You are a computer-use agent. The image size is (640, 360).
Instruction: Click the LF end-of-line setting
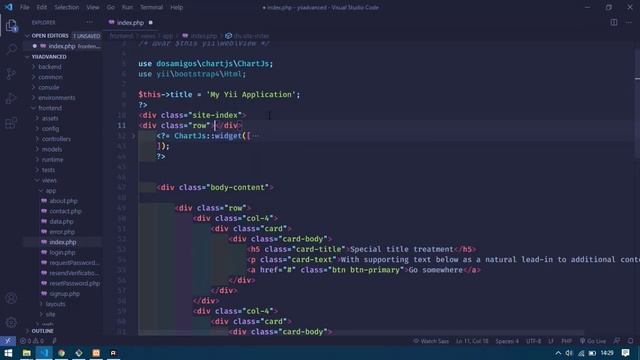551,341
